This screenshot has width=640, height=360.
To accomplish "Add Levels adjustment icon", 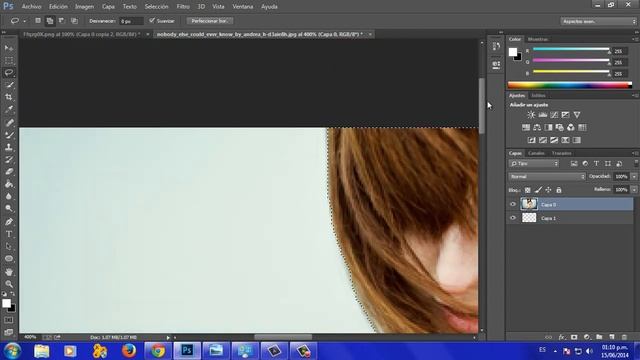I will click(542, 115).
